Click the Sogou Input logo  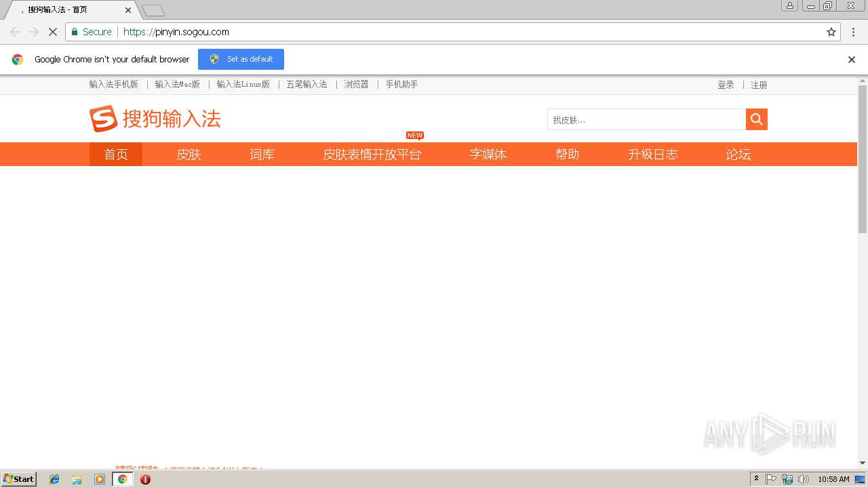tap(155, 119)
